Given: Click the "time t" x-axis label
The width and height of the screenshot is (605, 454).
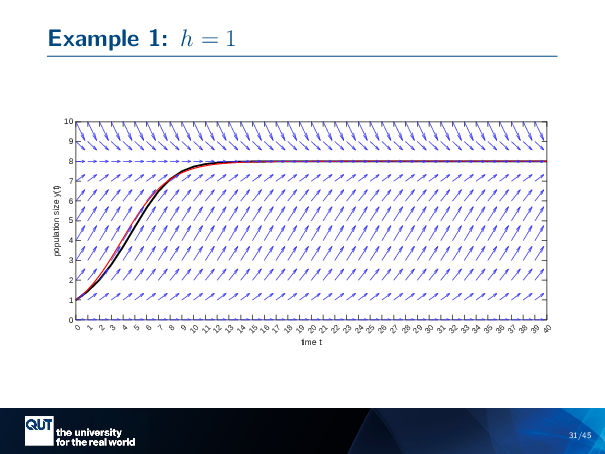Looking at the screenshot, I should (310, 342).
